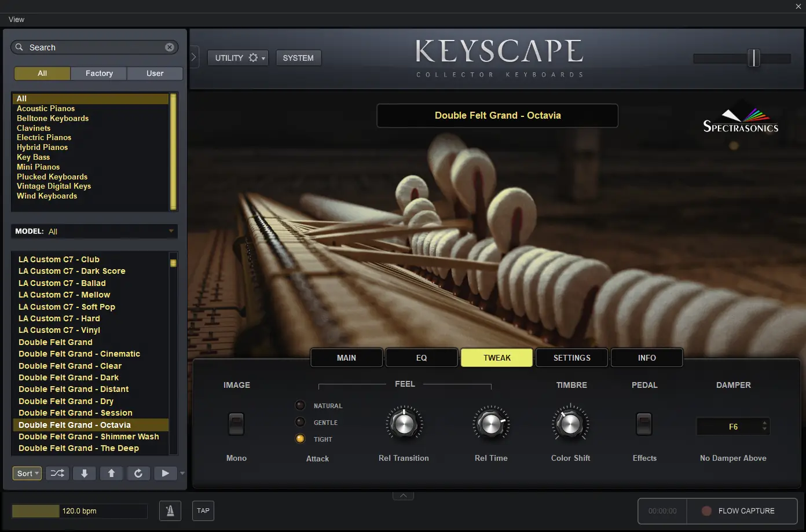Toggle the Image Mono switch
806x532 pixels.
tap(236, 424)
